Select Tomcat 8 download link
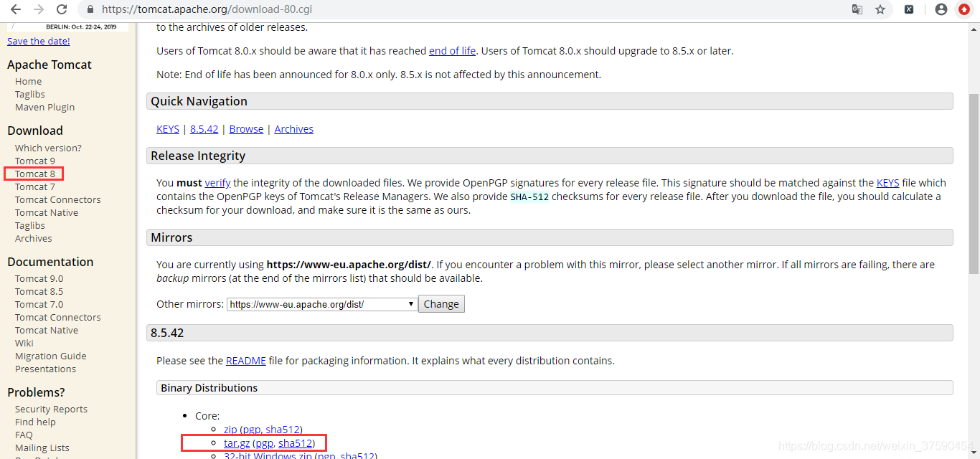This screenshot has width=980, height=459. click(x=35, y=174)
